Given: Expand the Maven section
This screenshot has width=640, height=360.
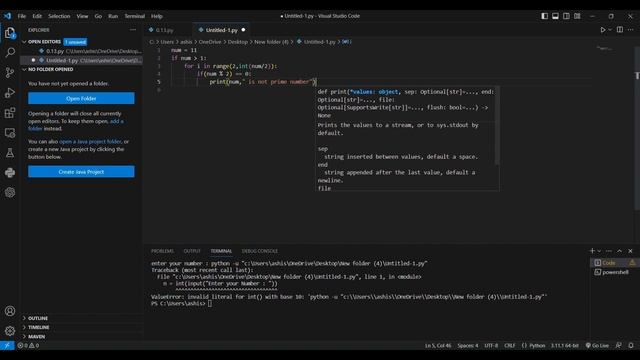Looking at the screenshot, I should pyautogui.click(x=37, y=336).
